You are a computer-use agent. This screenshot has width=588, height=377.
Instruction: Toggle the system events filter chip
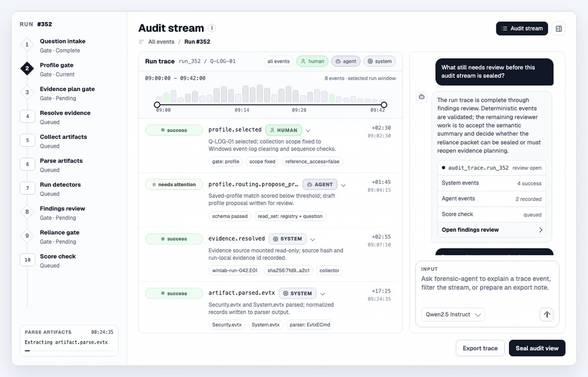[379, 61]
